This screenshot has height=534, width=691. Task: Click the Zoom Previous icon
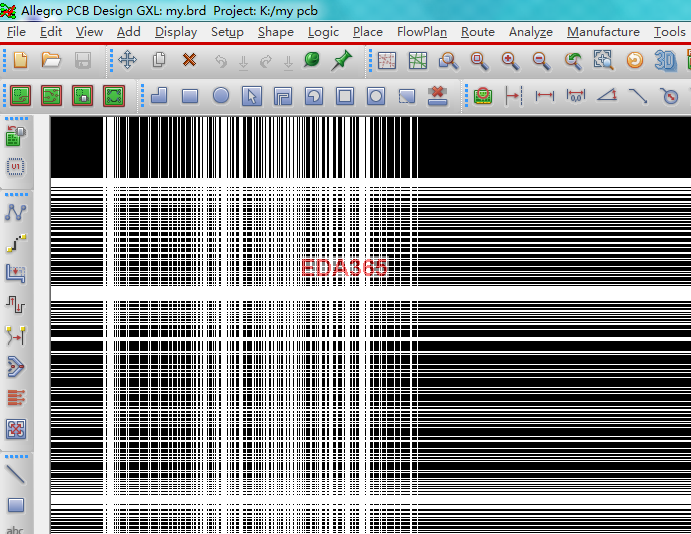573,60
